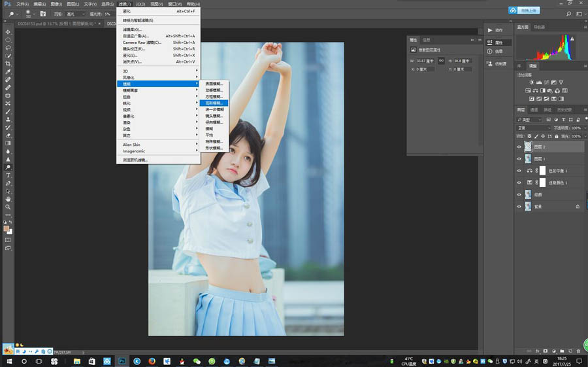Switch to the 信息 tab in properties panel

(x=426, y=39)
